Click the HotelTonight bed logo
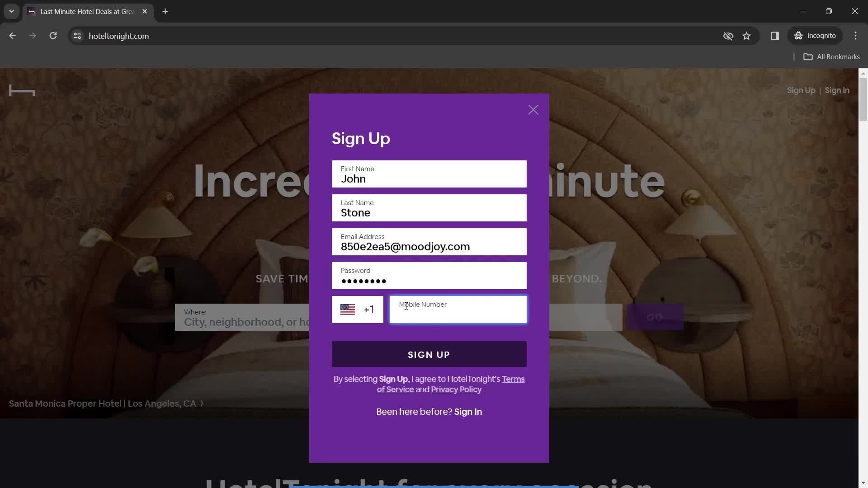The image size is (868, 488). click(x=22, y=91)
